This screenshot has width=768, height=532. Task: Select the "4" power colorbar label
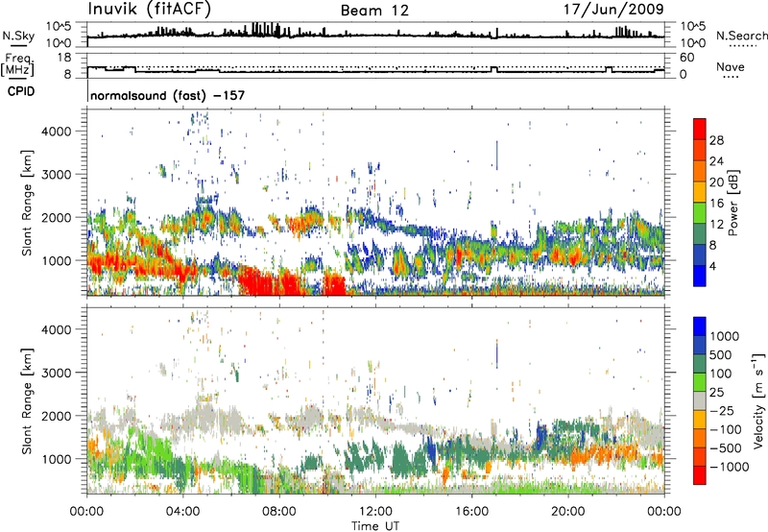(x=712, y=266)
